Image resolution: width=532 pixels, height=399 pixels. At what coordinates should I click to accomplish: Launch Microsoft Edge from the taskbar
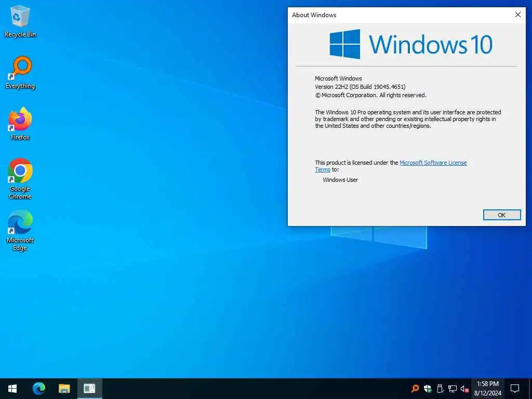point(38,389)
